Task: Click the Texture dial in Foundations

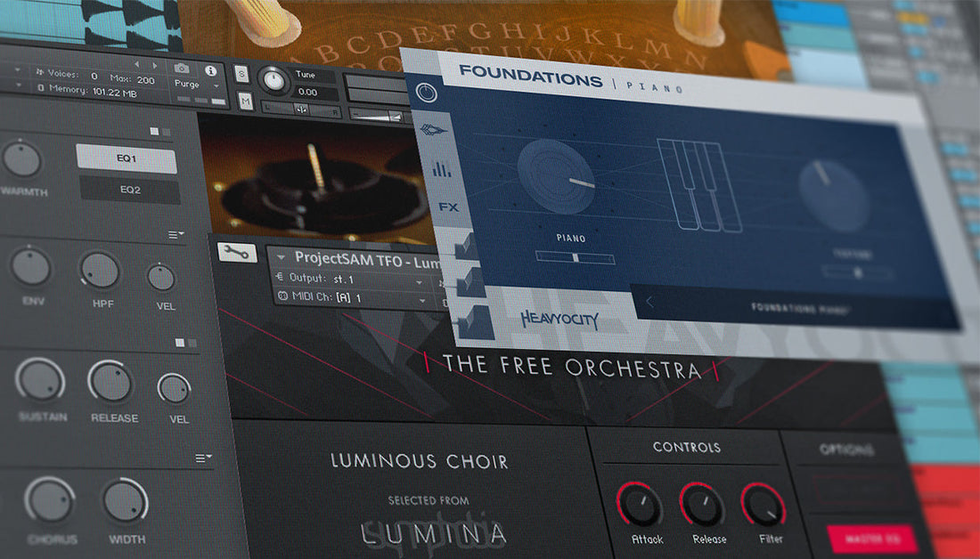Action: (x=834, y=194)
